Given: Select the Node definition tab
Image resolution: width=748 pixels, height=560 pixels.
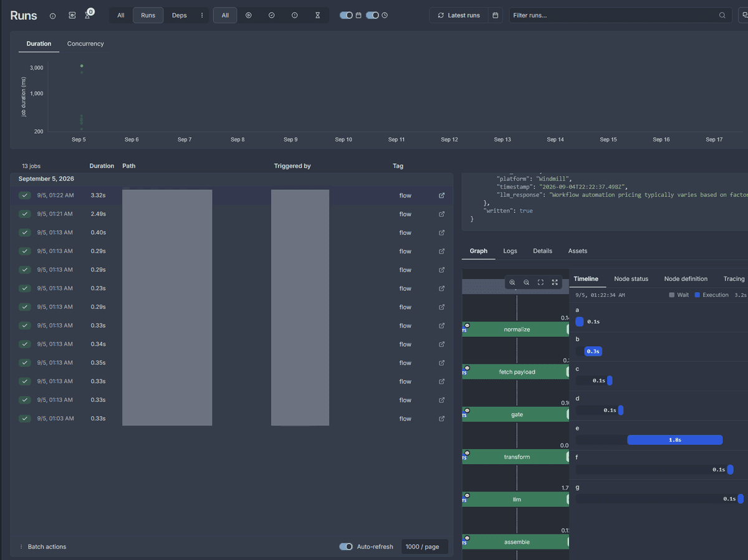Looking at the screenshot, I should tap(686, 279).
